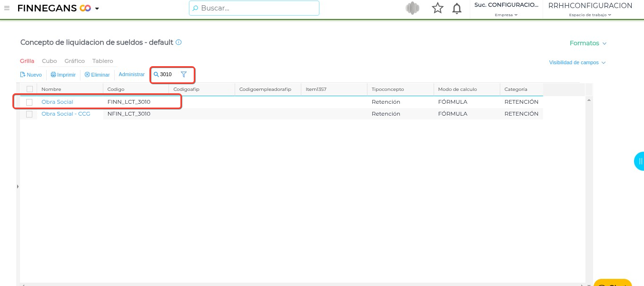Click the Finnegans logo
This screenshot has width=644, height=286.
[x=54, y=8]
